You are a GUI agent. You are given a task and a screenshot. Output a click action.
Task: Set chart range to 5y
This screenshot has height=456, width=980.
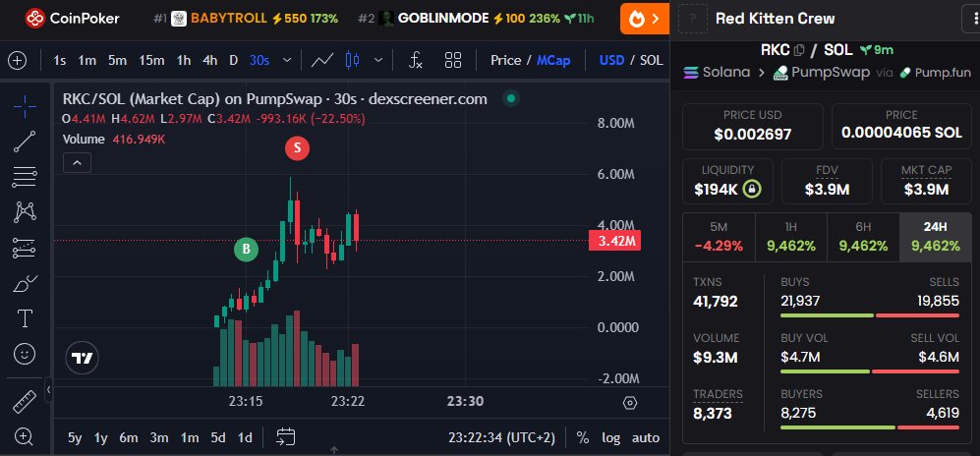click(75, 438)
